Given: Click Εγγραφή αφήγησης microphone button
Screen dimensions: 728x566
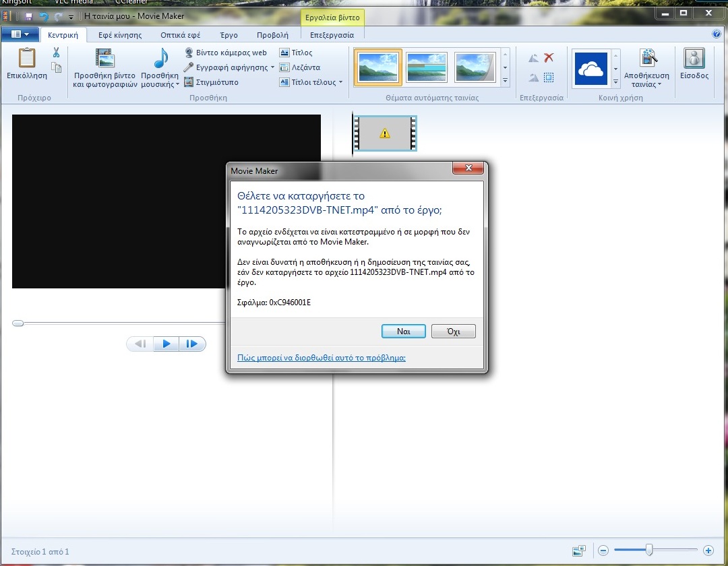Looking at the screenshot, I should (226, 67).
